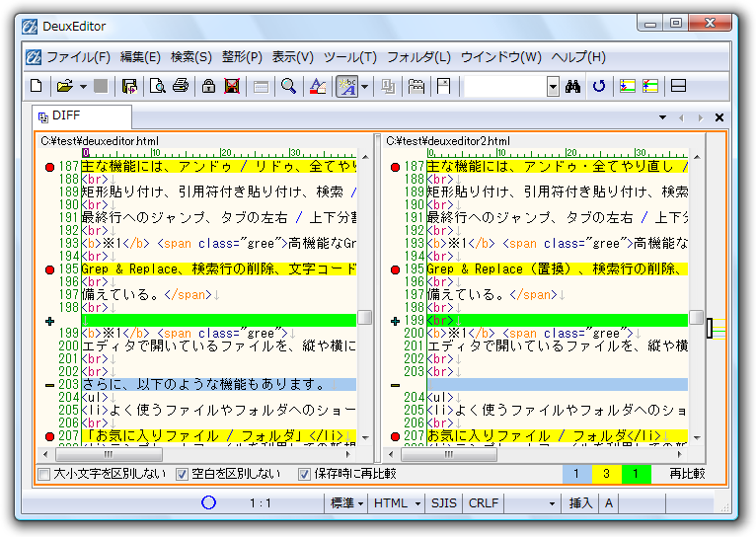
Task: Click the A indicator in status bar
Action: coord(609,503)
